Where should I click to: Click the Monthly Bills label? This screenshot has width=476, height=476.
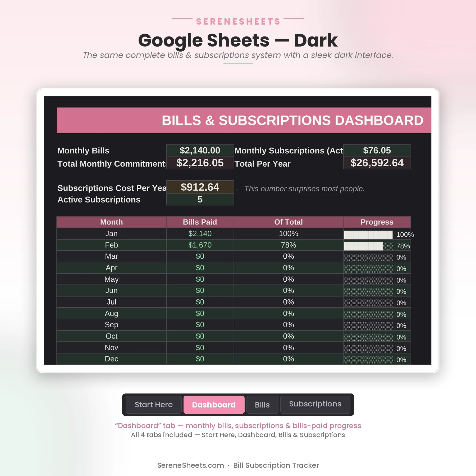coord(83,150)
